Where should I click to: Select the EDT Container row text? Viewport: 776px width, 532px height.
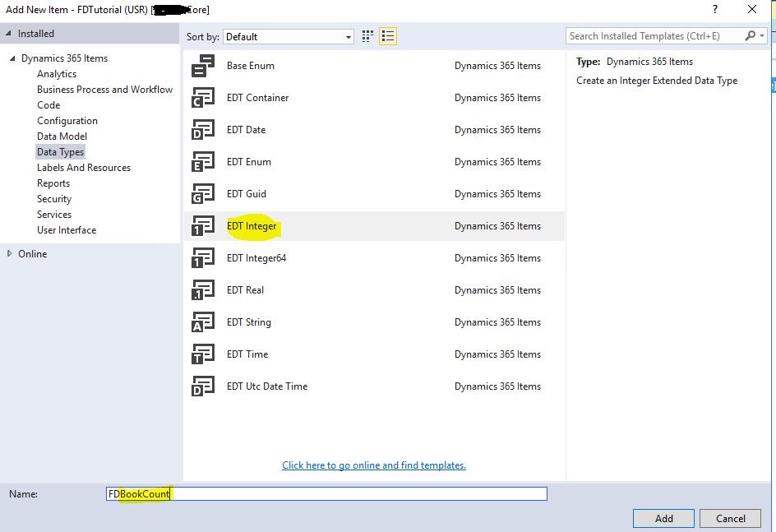pyautogui.click(x=258, y=98)
